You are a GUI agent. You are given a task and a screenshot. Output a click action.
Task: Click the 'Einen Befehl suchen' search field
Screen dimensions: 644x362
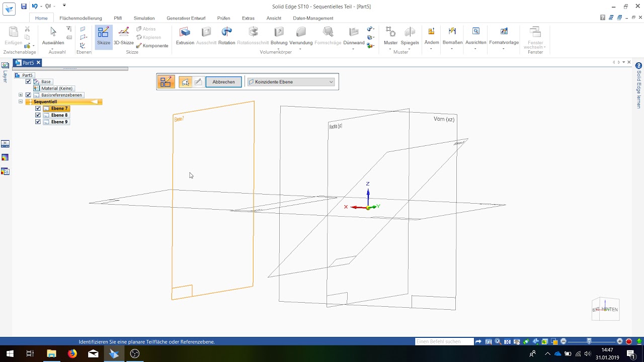coord(444,341)
